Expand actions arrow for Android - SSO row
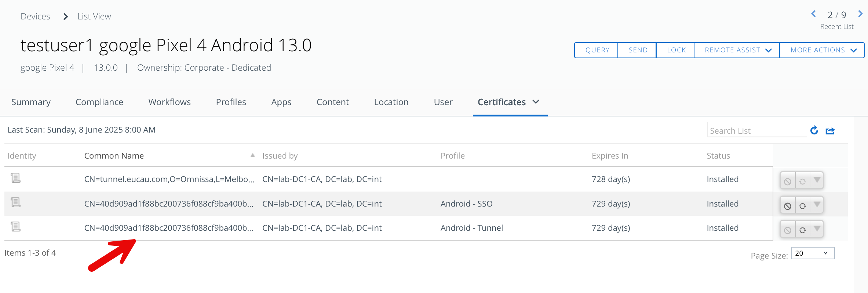This screenshot has width=868, height=293. coord(817,204)
